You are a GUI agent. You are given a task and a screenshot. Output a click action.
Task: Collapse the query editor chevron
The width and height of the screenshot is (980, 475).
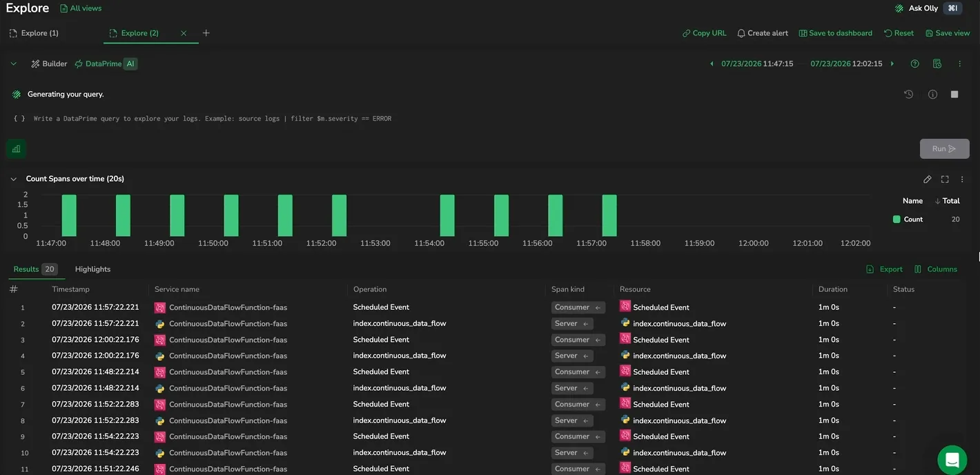click(13, 64)
